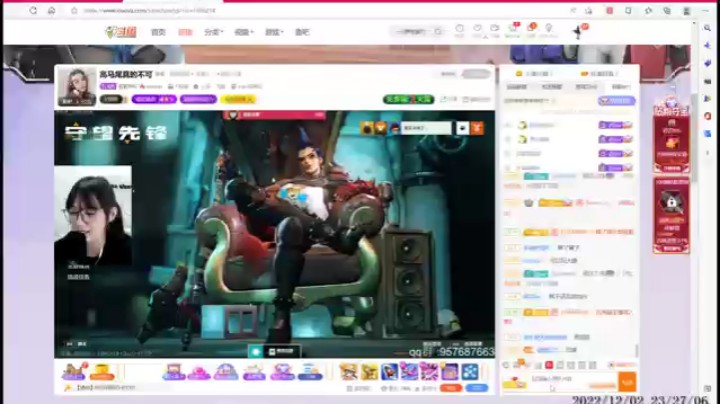Run search with the magnifier icon

(438, 32)
